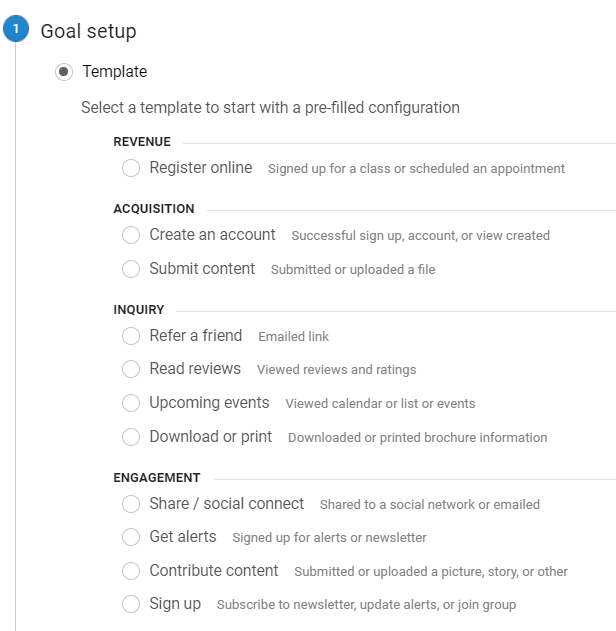
Task: Choose the Register online template
Action: point(131,168)
